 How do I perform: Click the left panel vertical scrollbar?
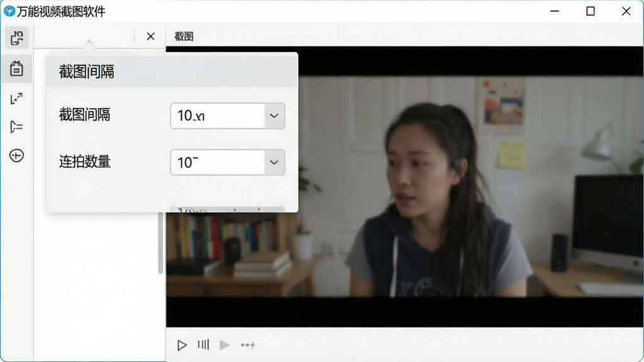pyautogui.click(x=160, y=243)
